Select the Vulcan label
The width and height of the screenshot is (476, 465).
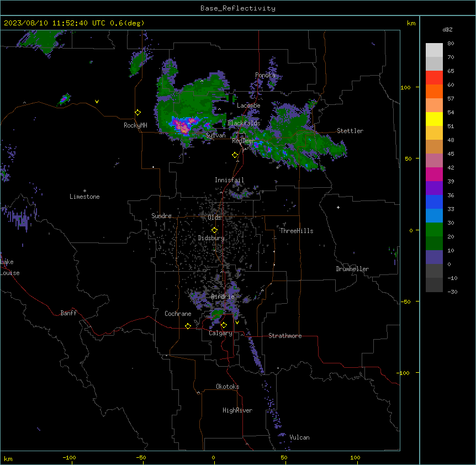(x=300, y=437)
